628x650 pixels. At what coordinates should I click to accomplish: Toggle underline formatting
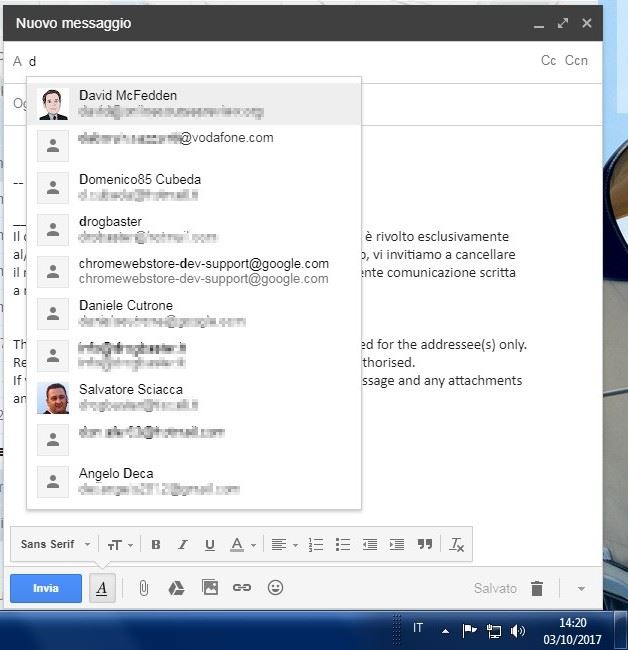pos(210,545)
